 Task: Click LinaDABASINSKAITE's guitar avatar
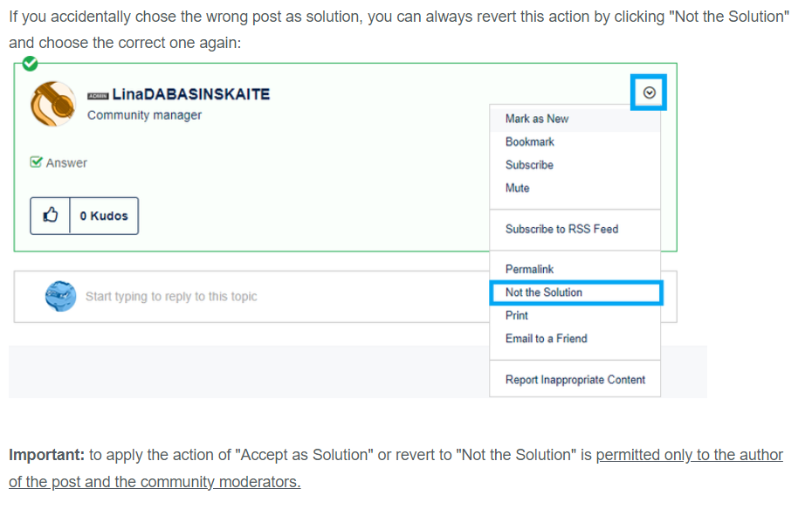[52, 103]
